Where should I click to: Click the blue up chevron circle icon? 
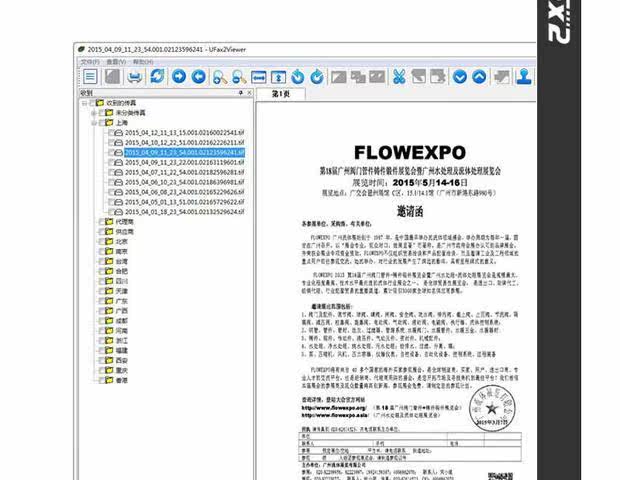479,77
